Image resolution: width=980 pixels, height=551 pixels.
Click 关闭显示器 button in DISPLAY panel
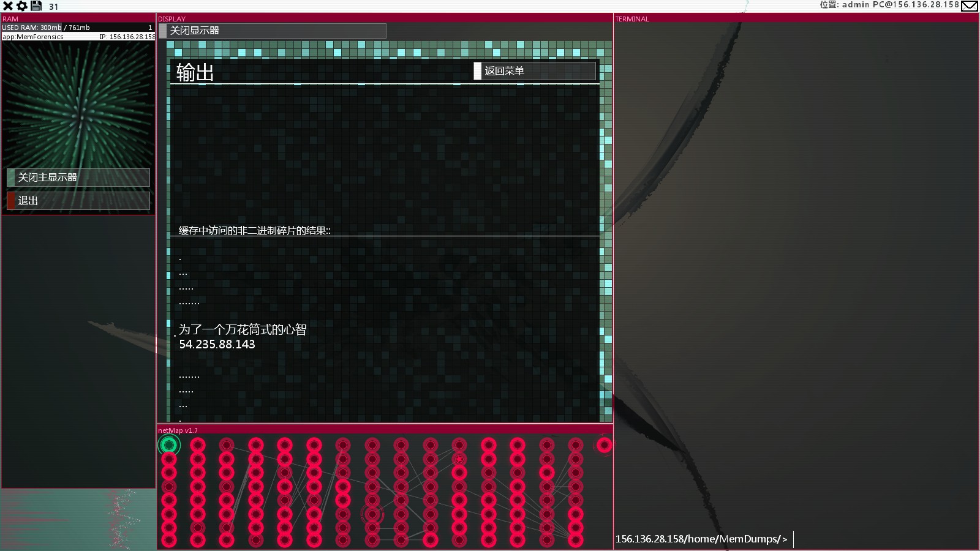(273, 31)
